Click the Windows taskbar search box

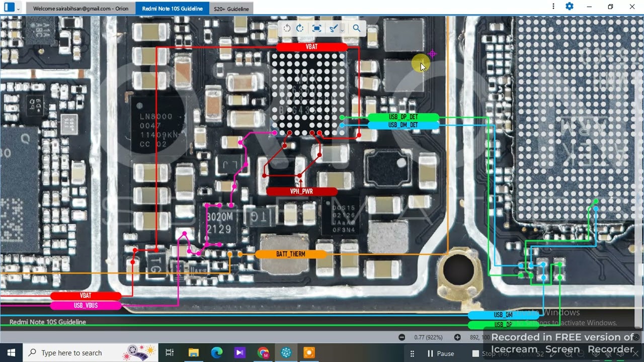(x=91, y=353)
